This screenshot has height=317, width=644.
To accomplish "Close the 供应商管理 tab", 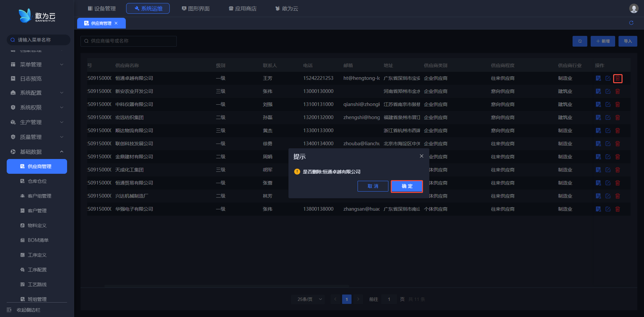I will point(116,23).
